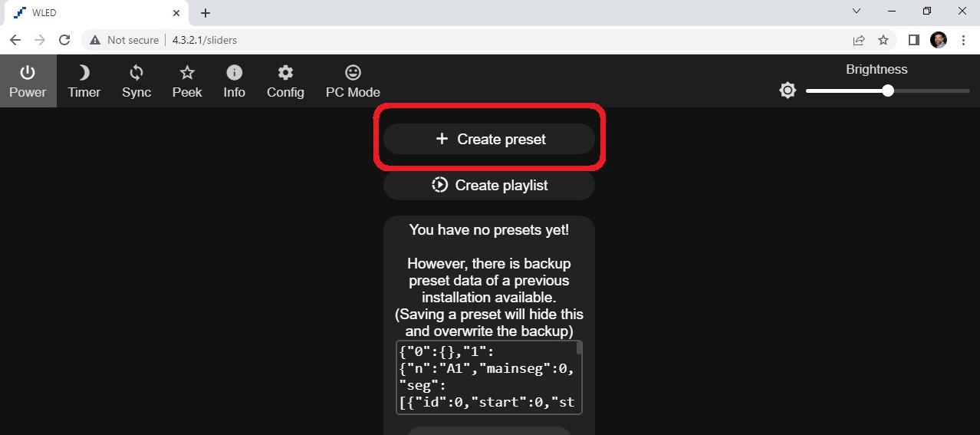Reload the current page
The height and width of the screenshot is (435, 980).
tap(64, 40)
